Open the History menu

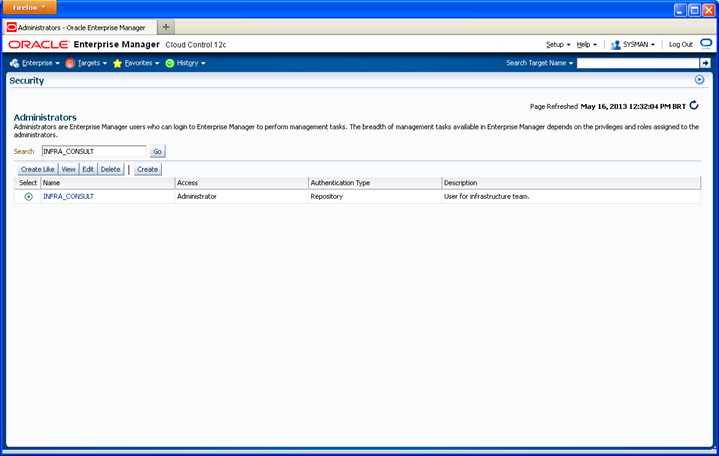191,63
